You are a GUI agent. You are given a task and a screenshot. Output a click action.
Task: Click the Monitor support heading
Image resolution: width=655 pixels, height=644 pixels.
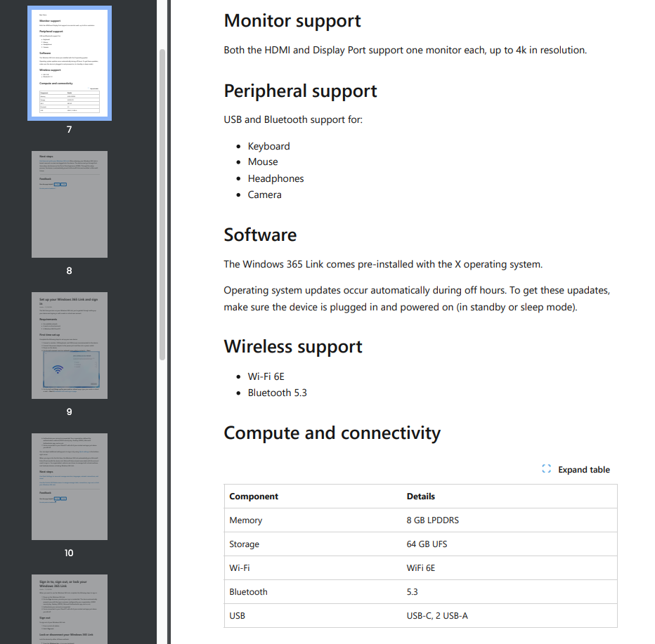coord(292,21)
